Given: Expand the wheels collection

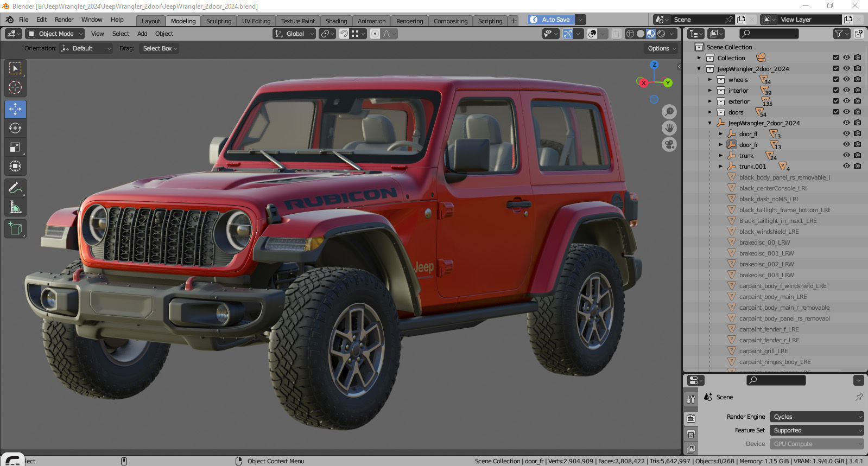Looking at the screenshot, I should click(709, 80).
